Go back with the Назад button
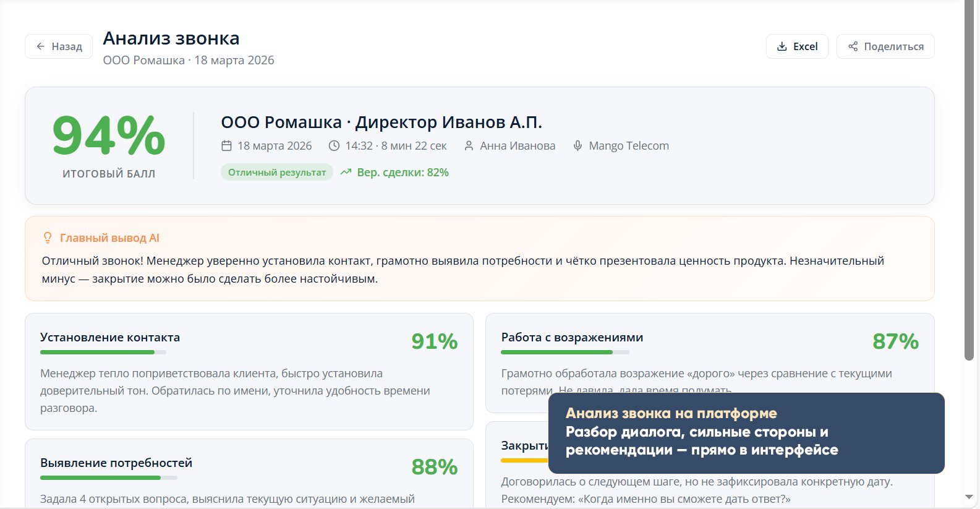Viewport: 980px width, 509px height. coord(59,46)
